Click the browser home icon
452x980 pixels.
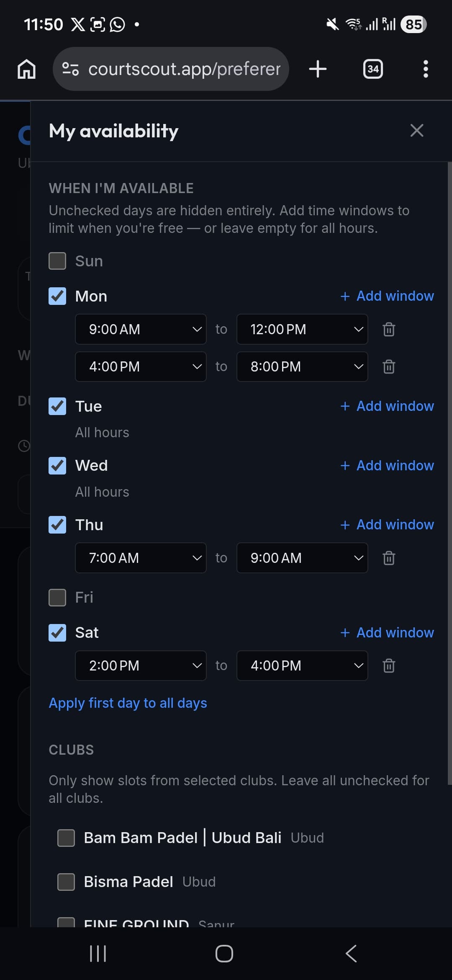coord(26,69)
